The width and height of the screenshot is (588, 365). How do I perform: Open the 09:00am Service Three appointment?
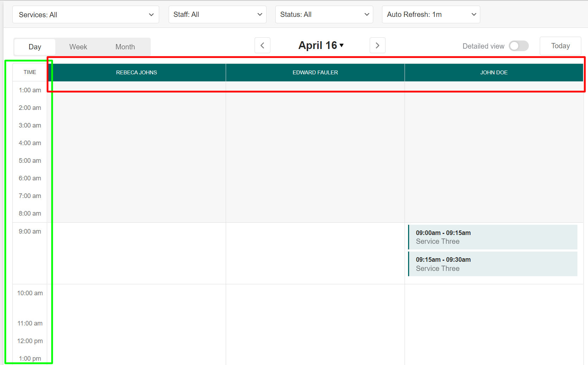(x=493, y=237)
